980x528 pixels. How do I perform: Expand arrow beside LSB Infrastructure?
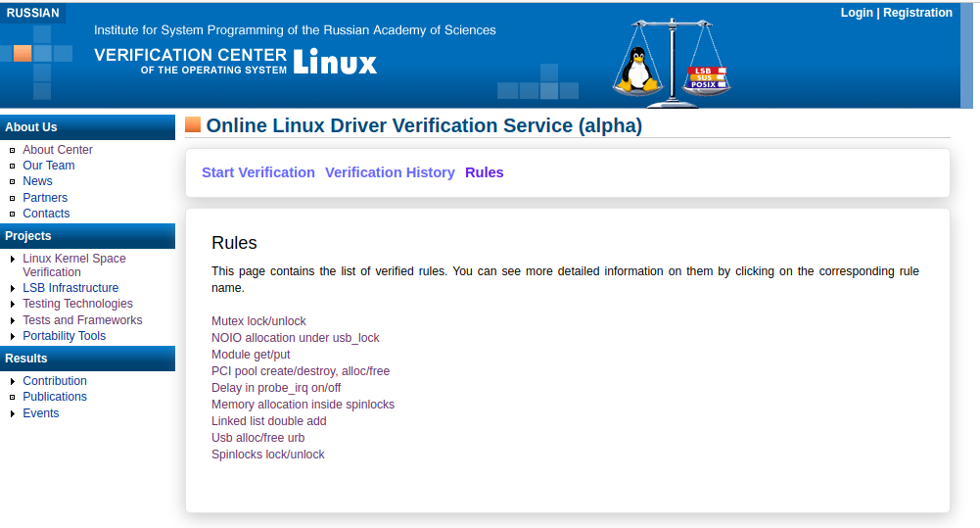click(13, 288)
